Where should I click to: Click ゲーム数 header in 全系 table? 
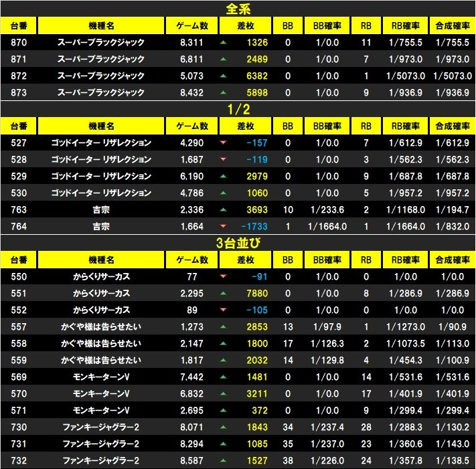(192, 26)
